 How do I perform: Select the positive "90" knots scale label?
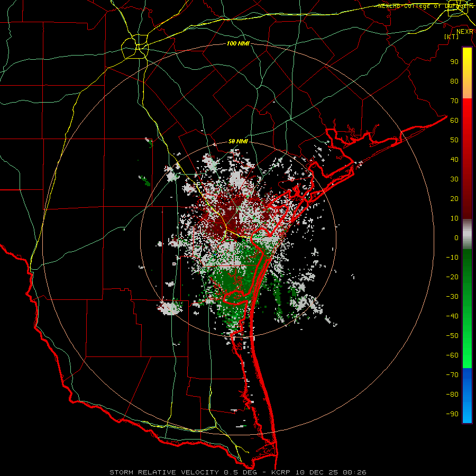point(454,62)
